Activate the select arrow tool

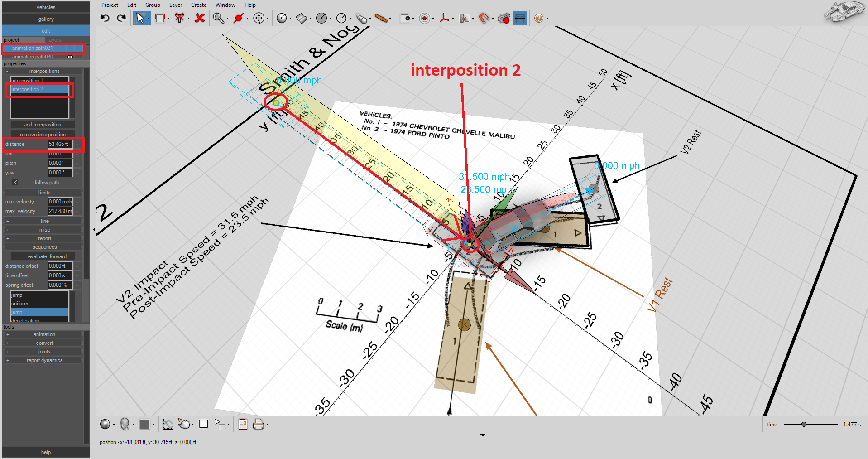(x=140, y=18)
